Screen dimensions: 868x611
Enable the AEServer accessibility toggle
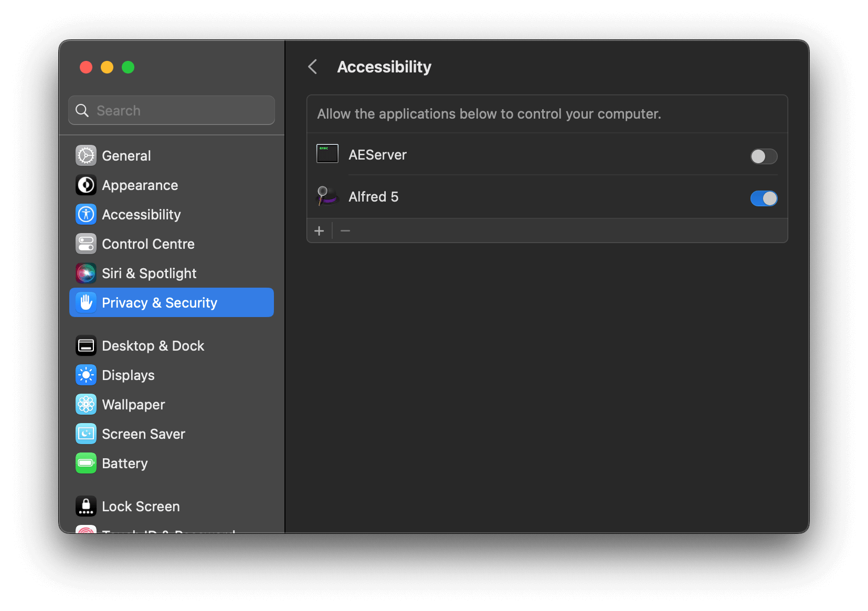pyautogui.click(x=764, y=156)
